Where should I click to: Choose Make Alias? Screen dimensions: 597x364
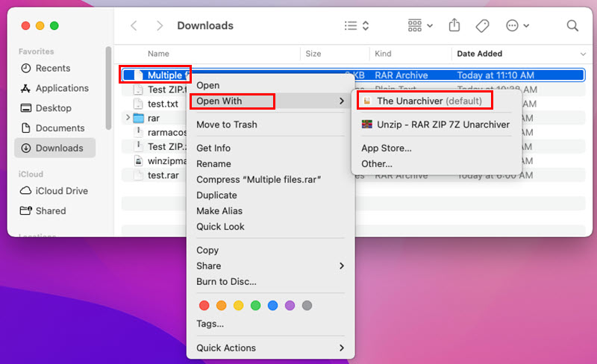[x=219, y=210]
